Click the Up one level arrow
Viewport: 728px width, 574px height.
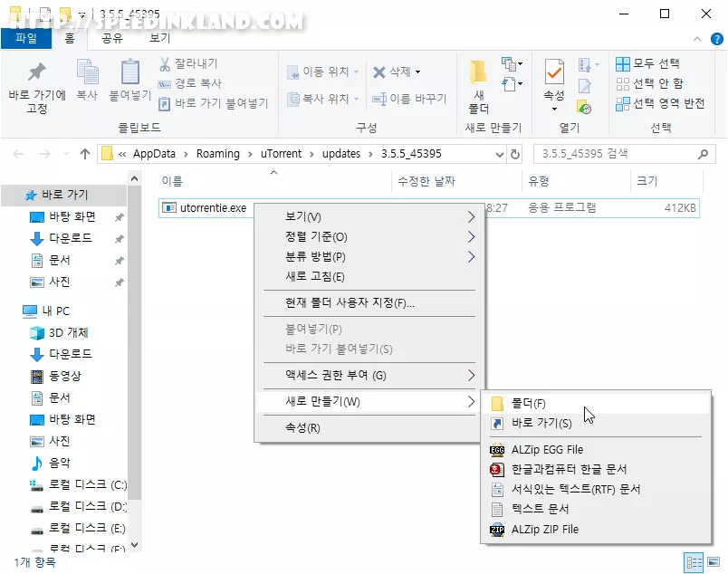click(x=84, y=154)
